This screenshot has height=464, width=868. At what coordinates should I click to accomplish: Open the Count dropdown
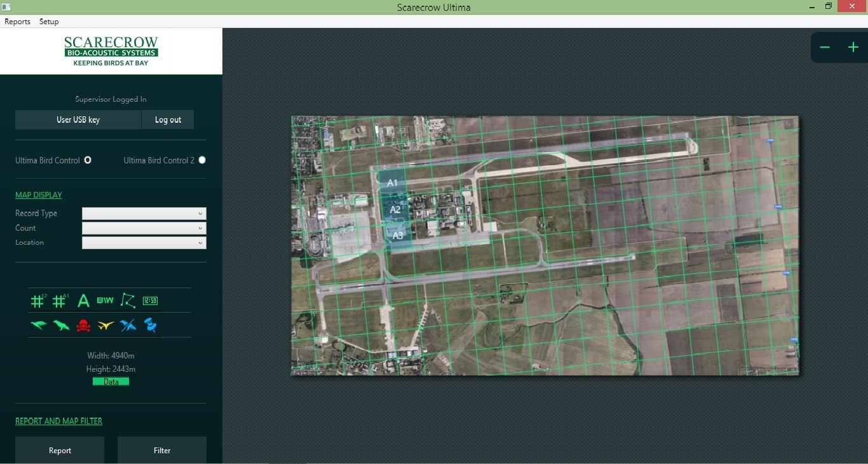[144, 228]
